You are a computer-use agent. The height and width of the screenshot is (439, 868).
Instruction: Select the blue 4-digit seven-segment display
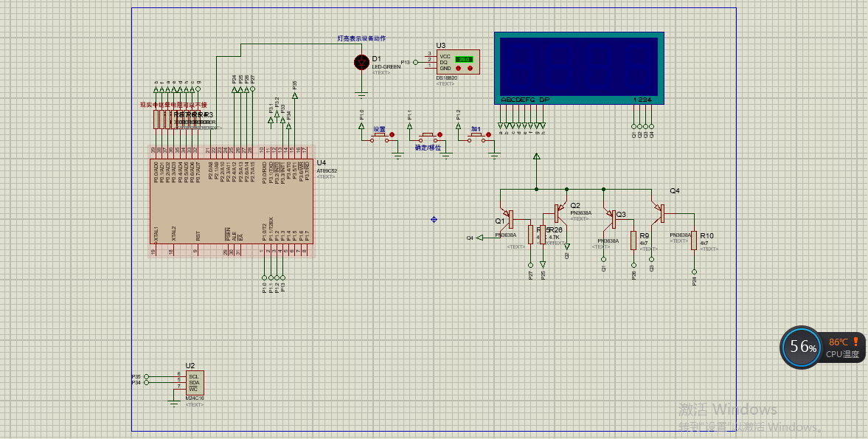579,68
